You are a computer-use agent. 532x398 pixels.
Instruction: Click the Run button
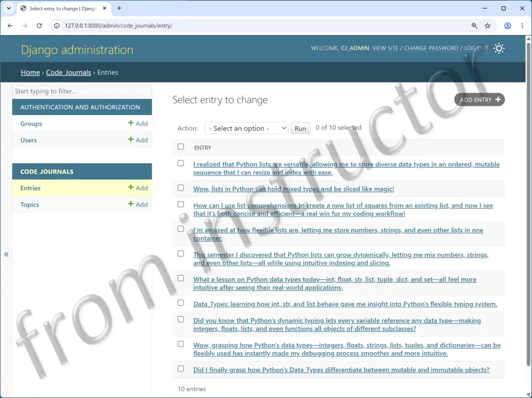[300, 128]
